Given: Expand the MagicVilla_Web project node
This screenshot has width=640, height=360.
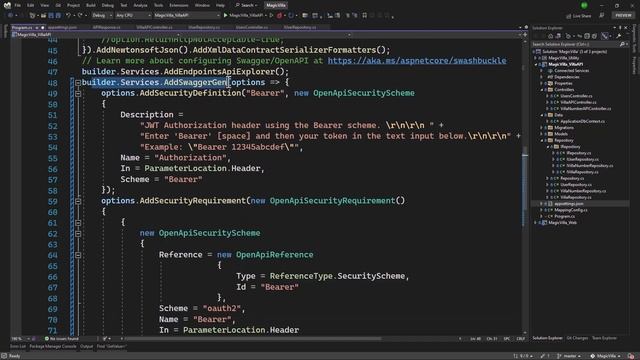Looking at the screenshot, I should coord(536,222).
